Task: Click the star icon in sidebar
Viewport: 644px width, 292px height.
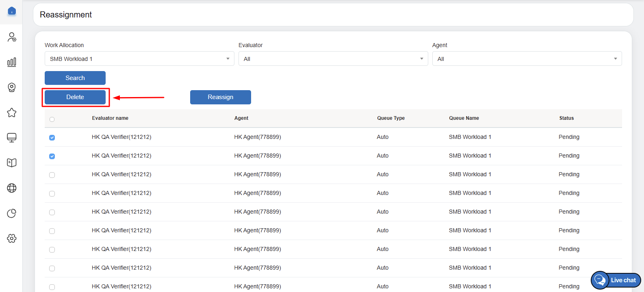Action: click(12, 112)
